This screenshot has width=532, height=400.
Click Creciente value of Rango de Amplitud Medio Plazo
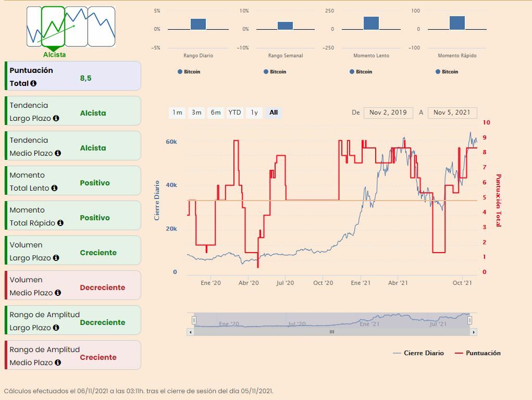click(98, 358)
